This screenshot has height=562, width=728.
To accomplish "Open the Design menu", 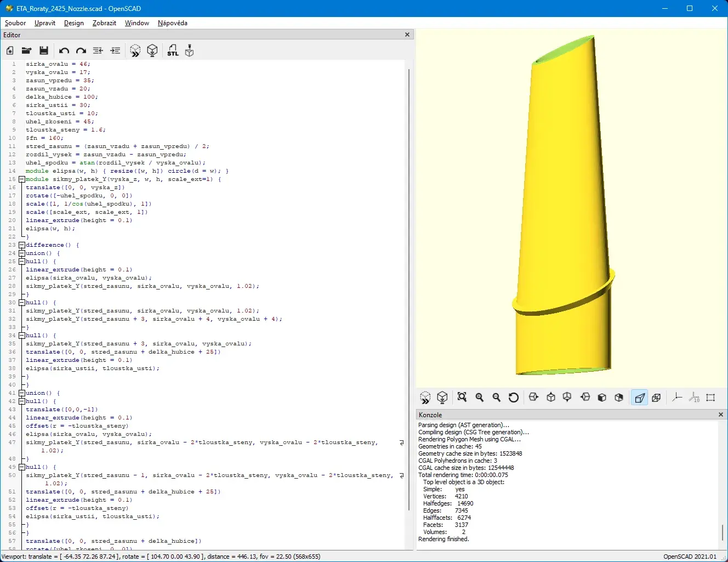I will click(74, 23).
